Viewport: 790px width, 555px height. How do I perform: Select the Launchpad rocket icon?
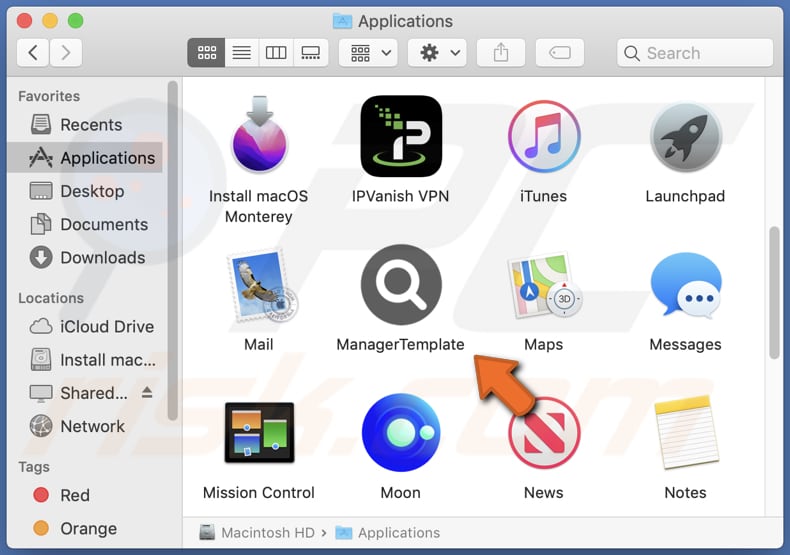tap(685, 137)
